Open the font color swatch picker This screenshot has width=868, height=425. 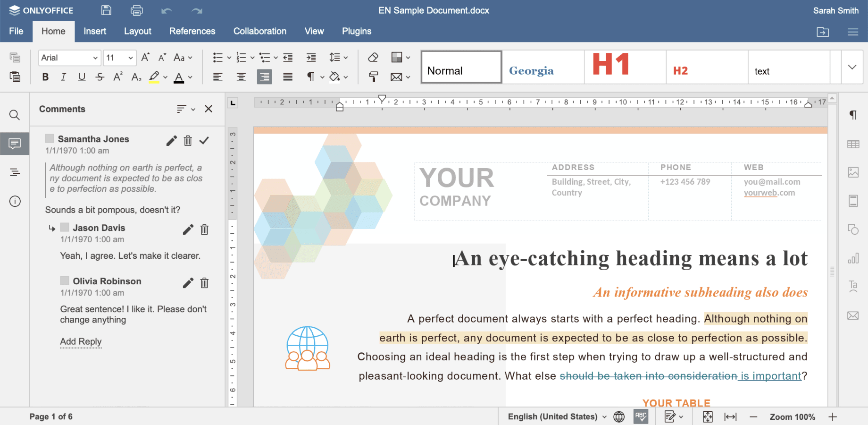click(190, 76)
